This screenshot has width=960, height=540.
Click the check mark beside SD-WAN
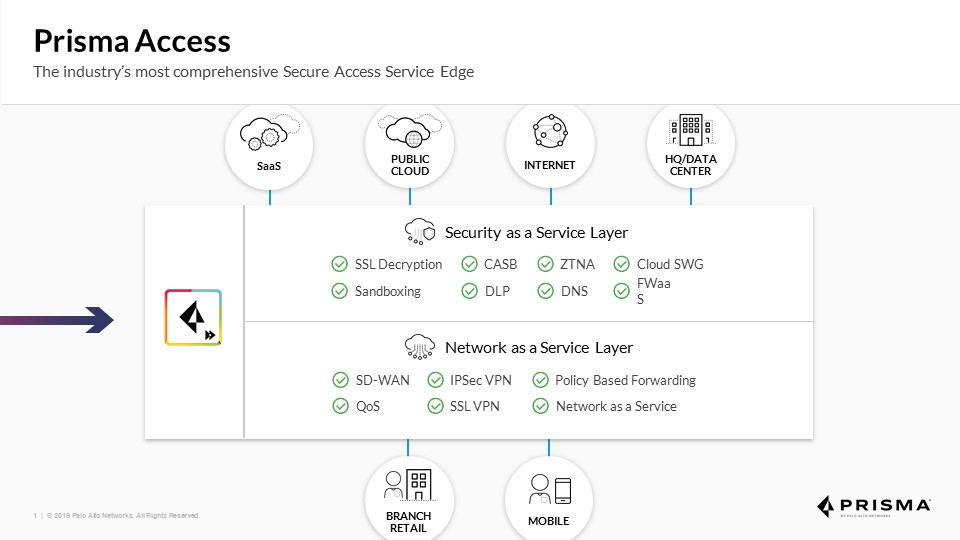[x=340, y=380]
